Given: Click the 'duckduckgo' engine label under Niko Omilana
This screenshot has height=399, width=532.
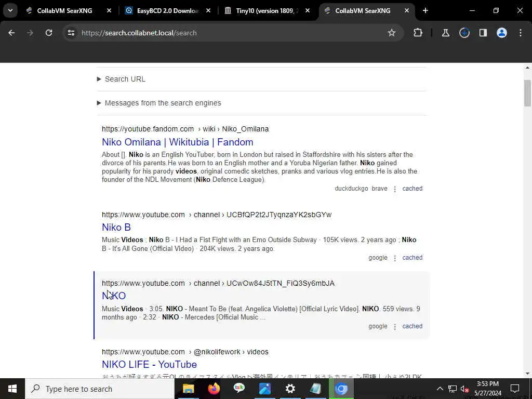Looking at the screenshot, I should click(351, 189).
